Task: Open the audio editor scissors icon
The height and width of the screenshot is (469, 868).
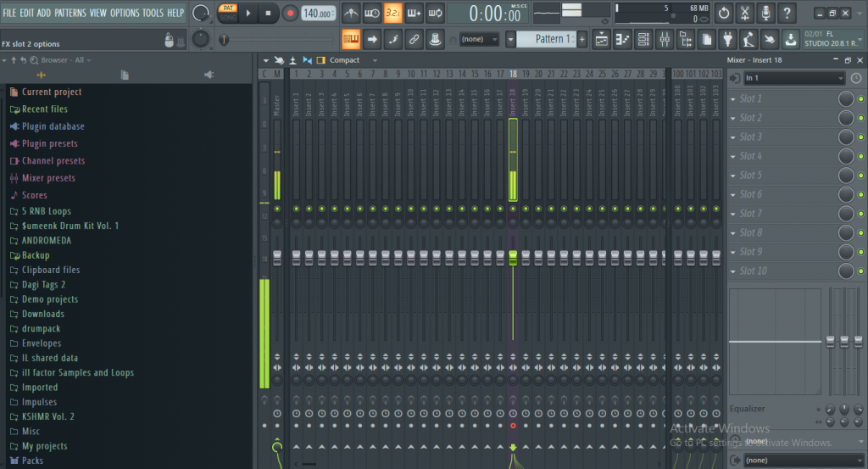Action: pos(744,13)
